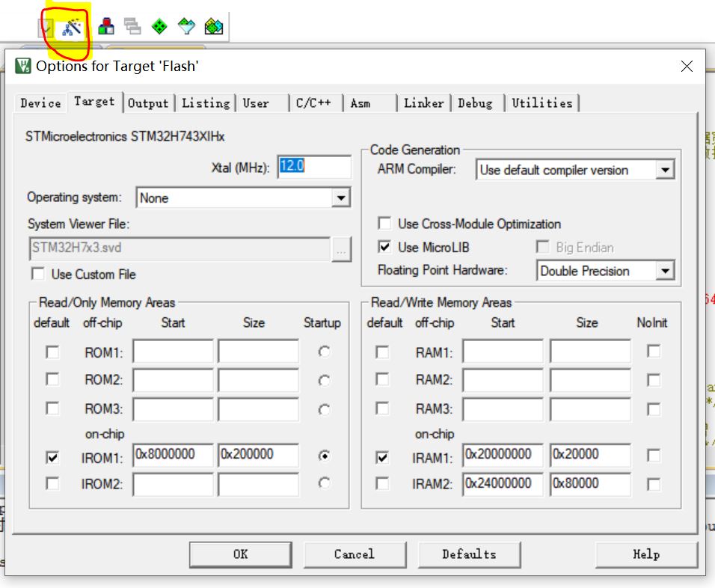Click the Xtal (MHz) input field

(x=314, y=167)
